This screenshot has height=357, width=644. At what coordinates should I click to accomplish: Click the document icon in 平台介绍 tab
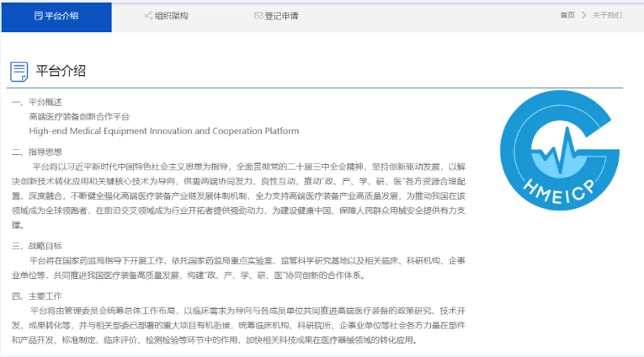[x=38, y=16]
